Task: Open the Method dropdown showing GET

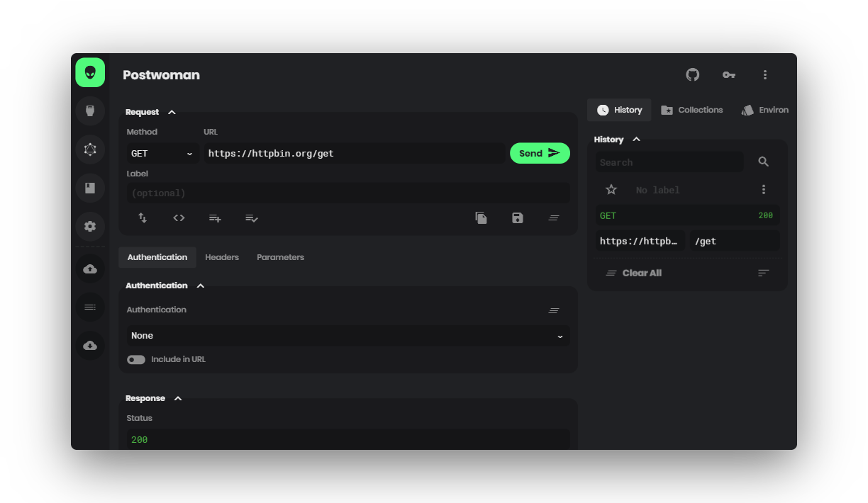Action: [162, 153]
